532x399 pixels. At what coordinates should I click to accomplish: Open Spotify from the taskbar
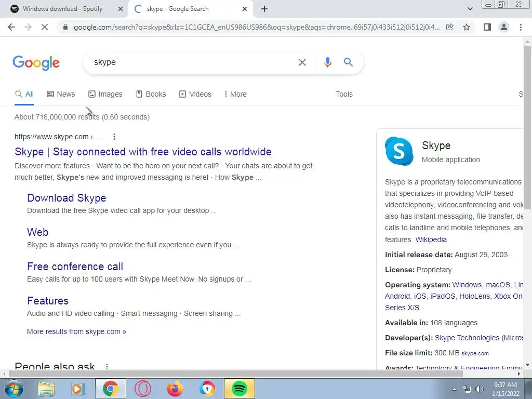(x=239, y=389)
